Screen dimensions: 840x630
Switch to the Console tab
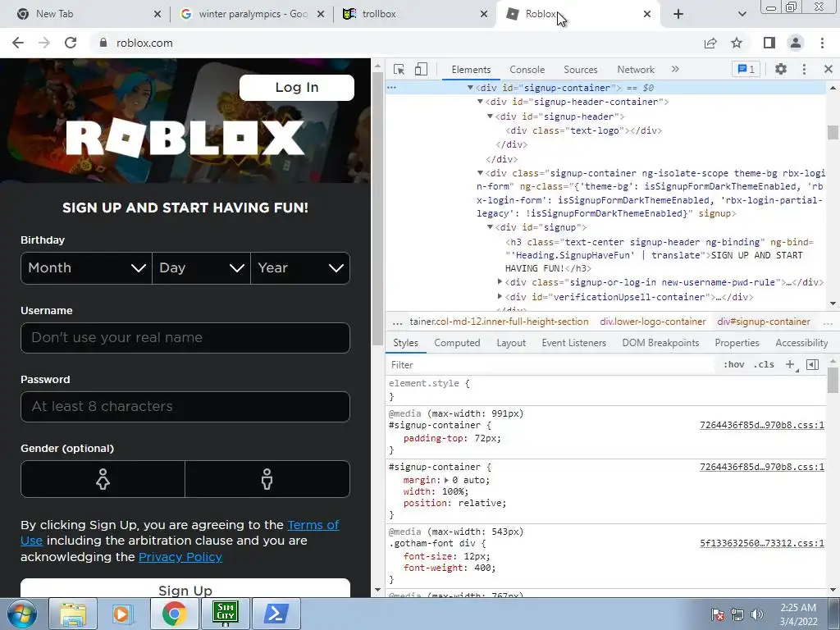527,70
